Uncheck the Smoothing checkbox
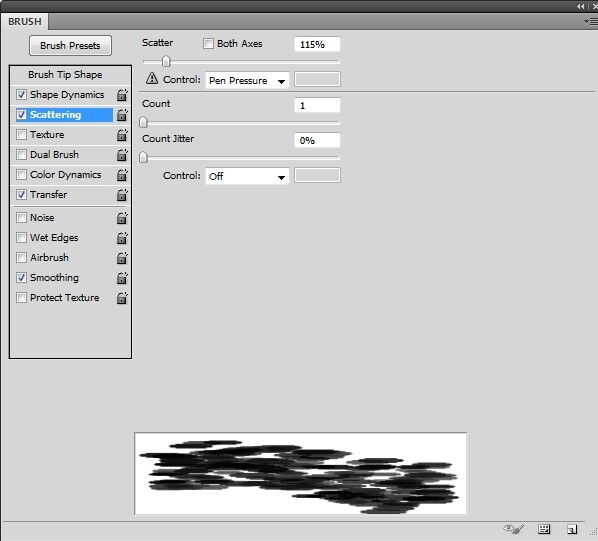This screenshot has width=598, height=541. 21,278
